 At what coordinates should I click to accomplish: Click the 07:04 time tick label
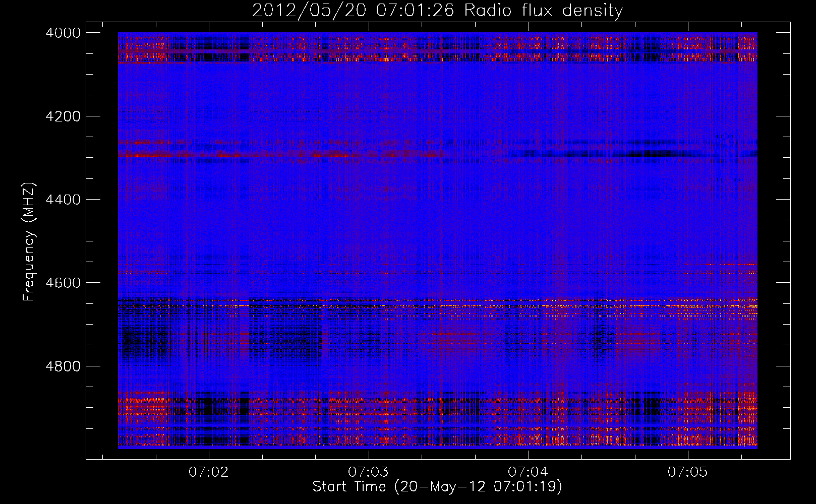coord(528,472)
